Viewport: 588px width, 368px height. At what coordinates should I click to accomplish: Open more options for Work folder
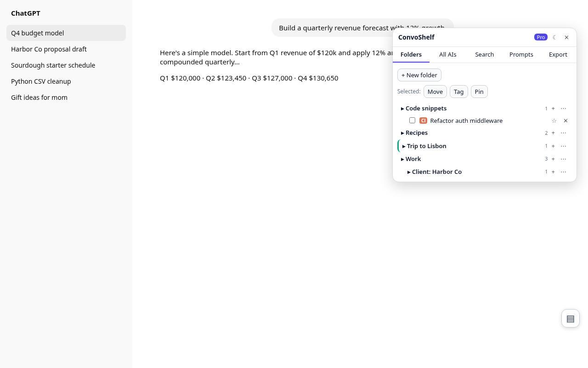pyautogui.click(x=563, y=159)
